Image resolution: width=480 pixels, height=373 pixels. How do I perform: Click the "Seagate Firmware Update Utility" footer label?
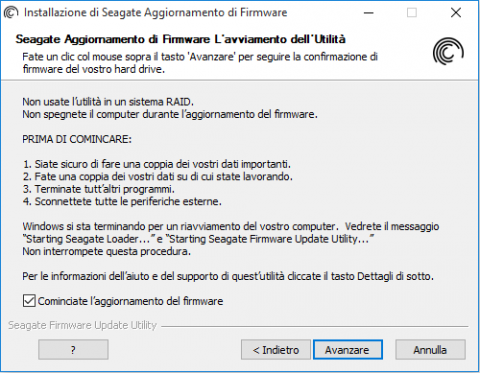[x=82, y=325]
